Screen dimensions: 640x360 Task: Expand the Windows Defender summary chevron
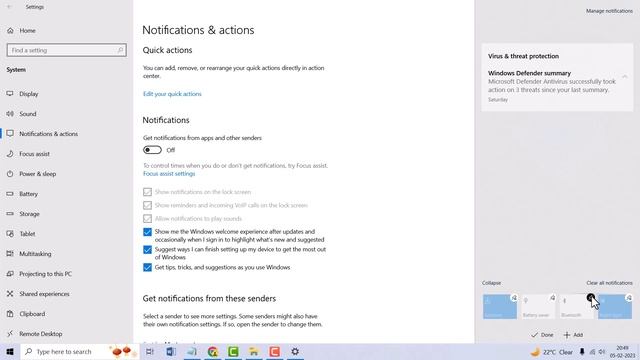[x=624, y=76]
